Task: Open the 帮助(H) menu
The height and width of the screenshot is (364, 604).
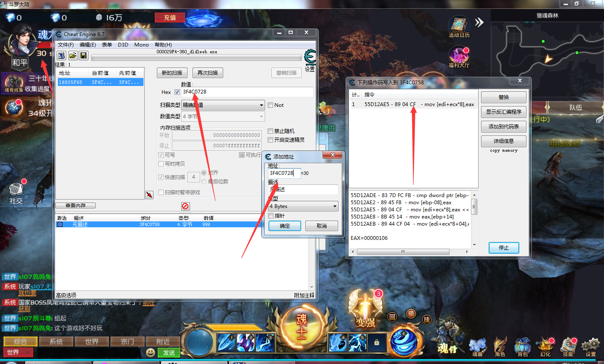Action: [x=163, y=45]
